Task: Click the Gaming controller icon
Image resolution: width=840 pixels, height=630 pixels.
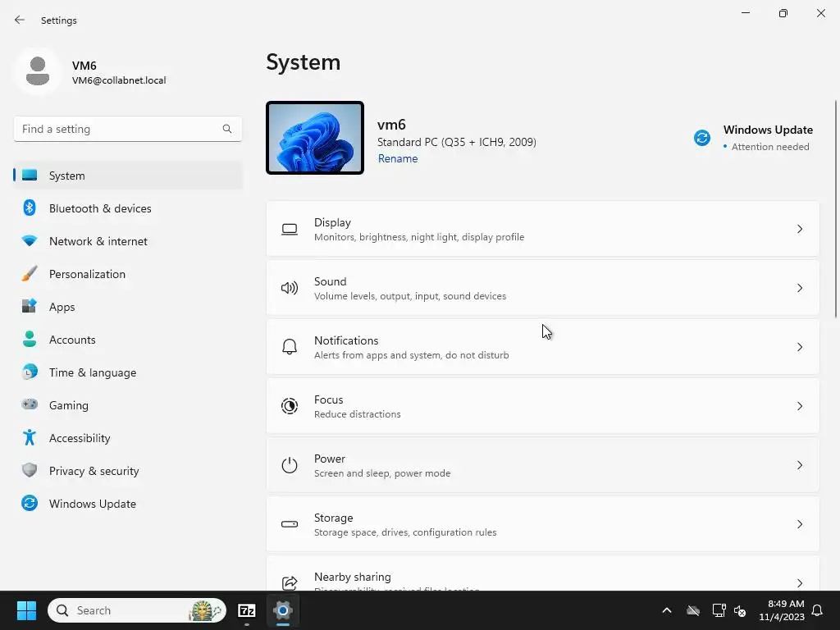Action: coord(30,404)
